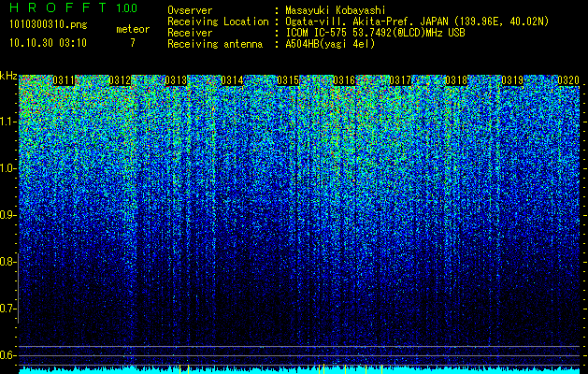Select the filename 1010300310.png
588x374 pixels.
point(49,24)
